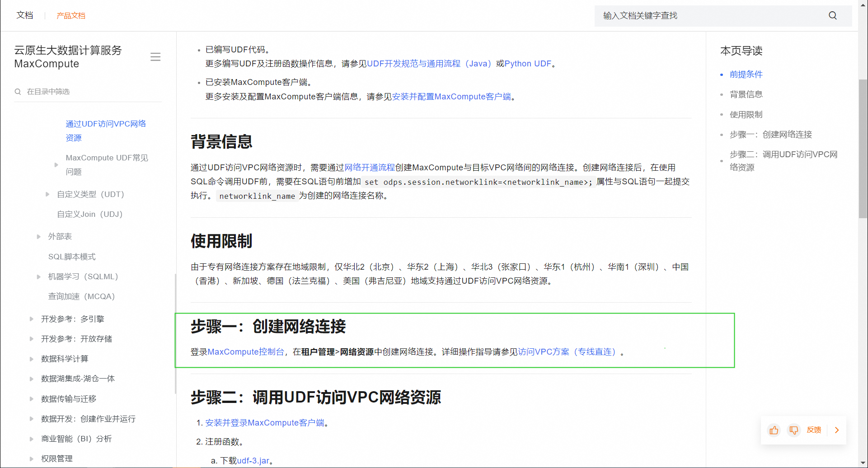This screenshot has width=868, height=468.
Task: Click the 反馈 feedback button
Action: (x=814, y=430)
